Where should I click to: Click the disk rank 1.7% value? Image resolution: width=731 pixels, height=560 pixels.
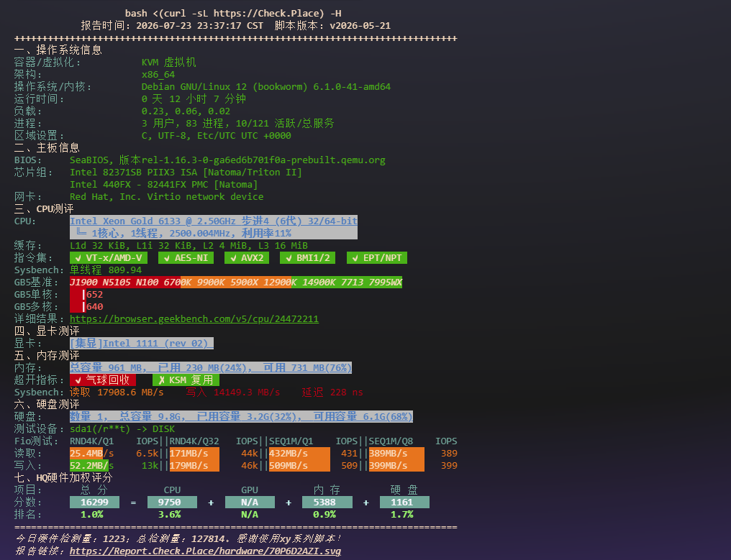tap(402, 514)
